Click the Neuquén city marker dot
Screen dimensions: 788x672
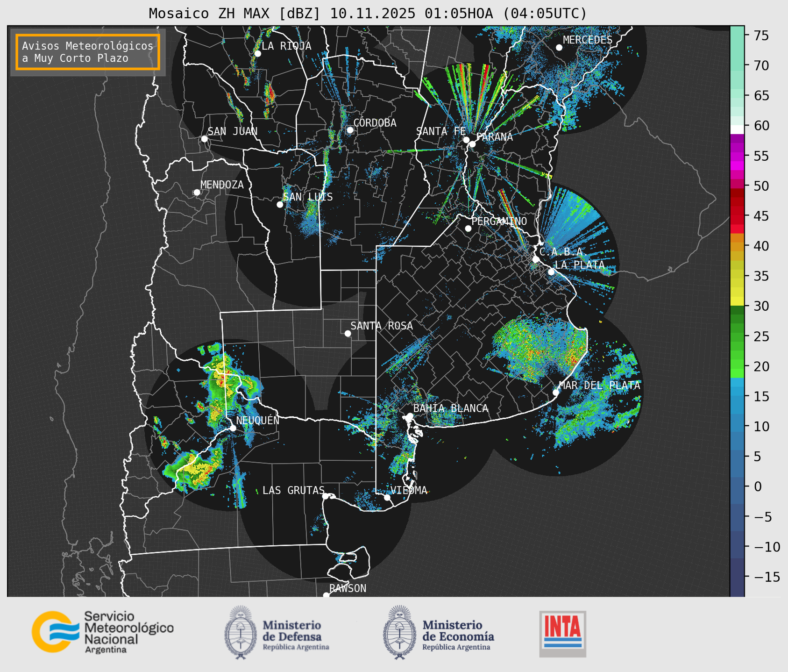point(233,428)
